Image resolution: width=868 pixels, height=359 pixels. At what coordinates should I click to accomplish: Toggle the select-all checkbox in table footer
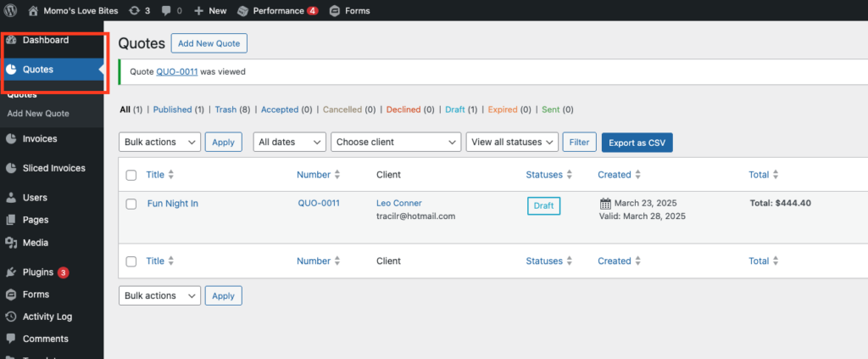(x=131, y=261)
